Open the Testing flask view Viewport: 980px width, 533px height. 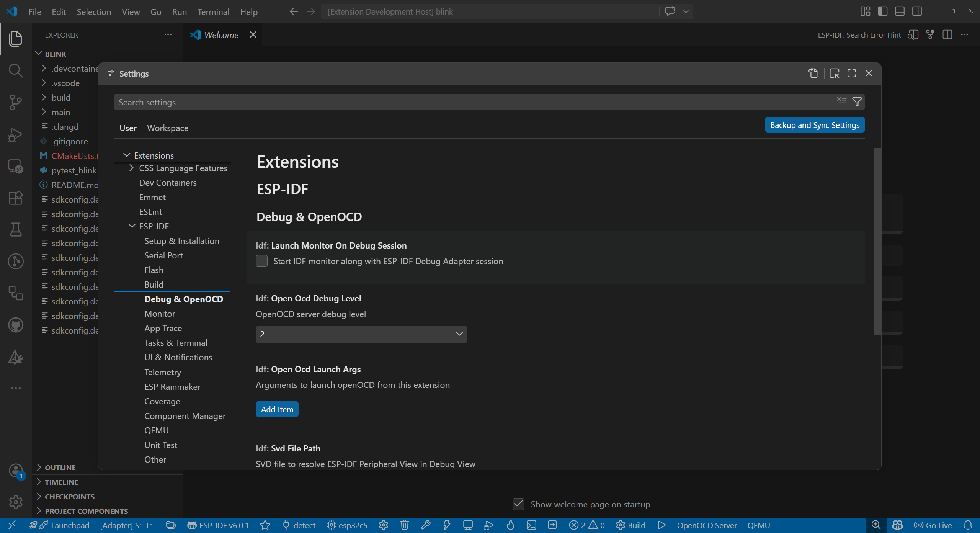(15, 230)
